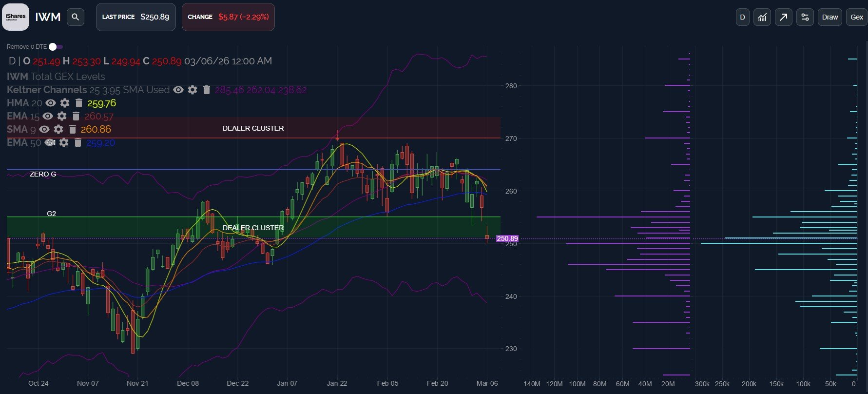Click the HMA value 259.76

pyautogui.click(x=101, y=103)
